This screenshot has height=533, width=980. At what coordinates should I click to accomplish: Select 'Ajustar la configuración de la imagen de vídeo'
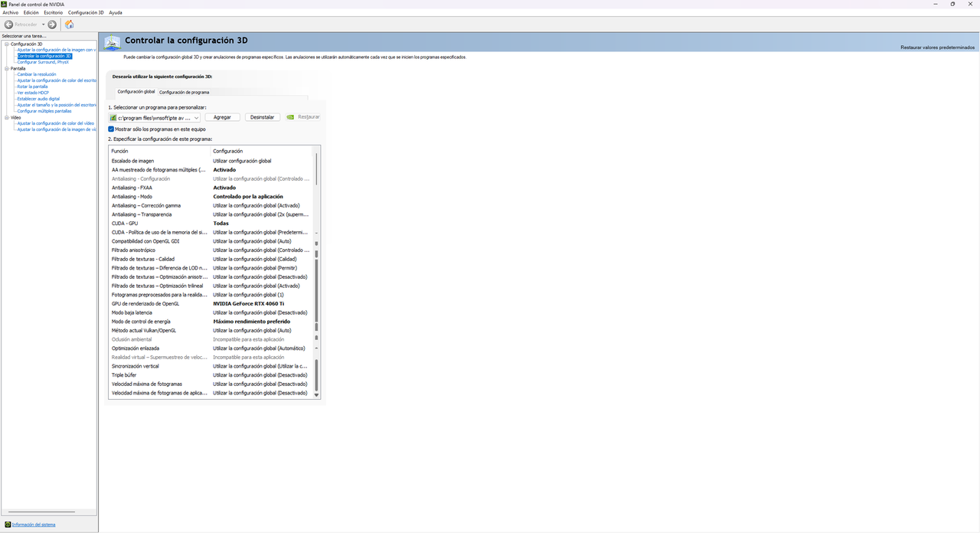coord(57,129)
